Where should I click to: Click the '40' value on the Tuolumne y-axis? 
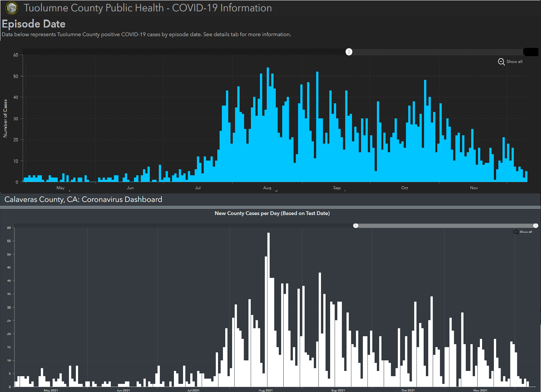coord(15,97)
